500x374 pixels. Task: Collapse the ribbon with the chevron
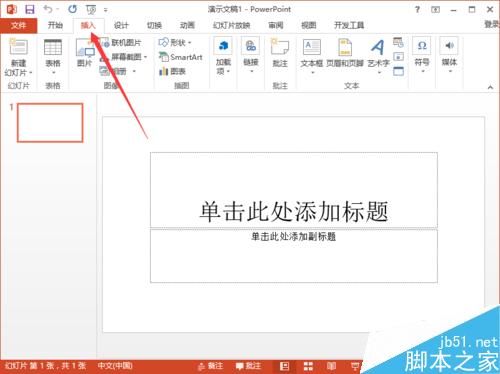point(490,87)
